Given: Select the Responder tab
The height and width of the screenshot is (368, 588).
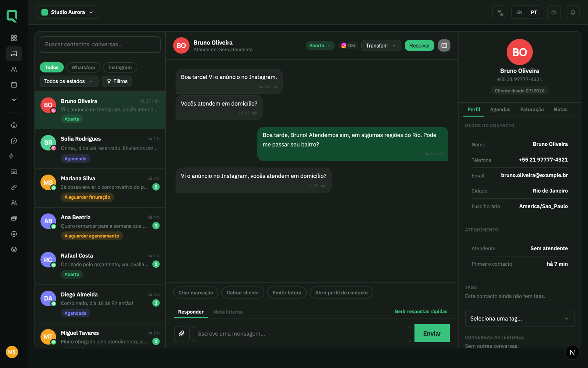Looking at the screenshot, I should point(191,312).
